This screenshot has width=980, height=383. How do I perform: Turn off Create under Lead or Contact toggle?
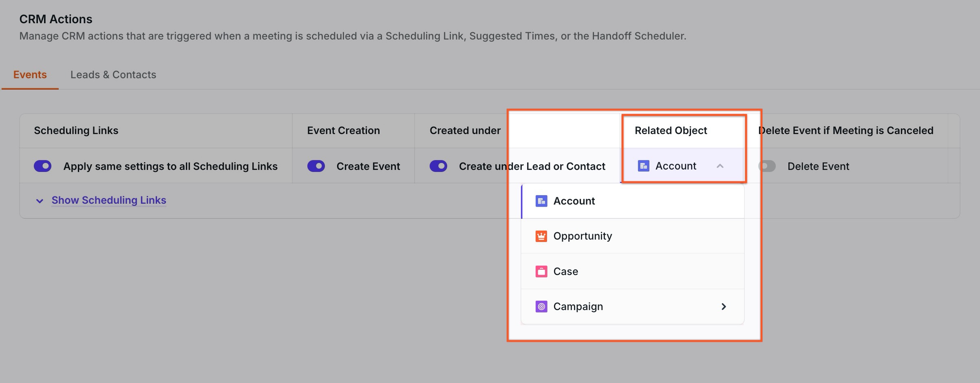[x=438, y=166]
